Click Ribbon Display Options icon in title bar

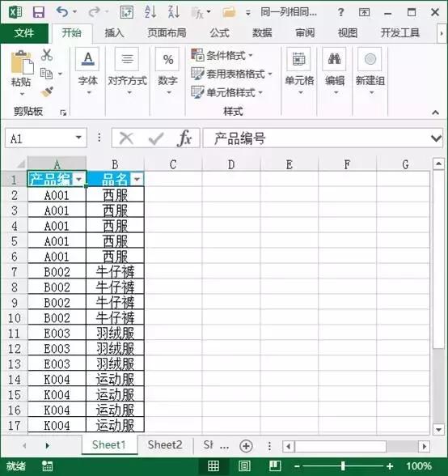(364, 12)
